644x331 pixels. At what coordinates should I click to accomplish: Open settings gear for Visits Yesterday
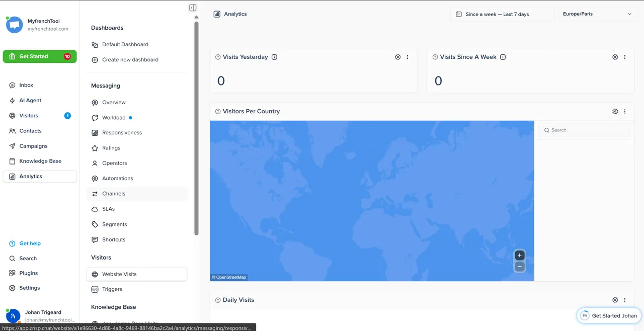click(398, 57)
